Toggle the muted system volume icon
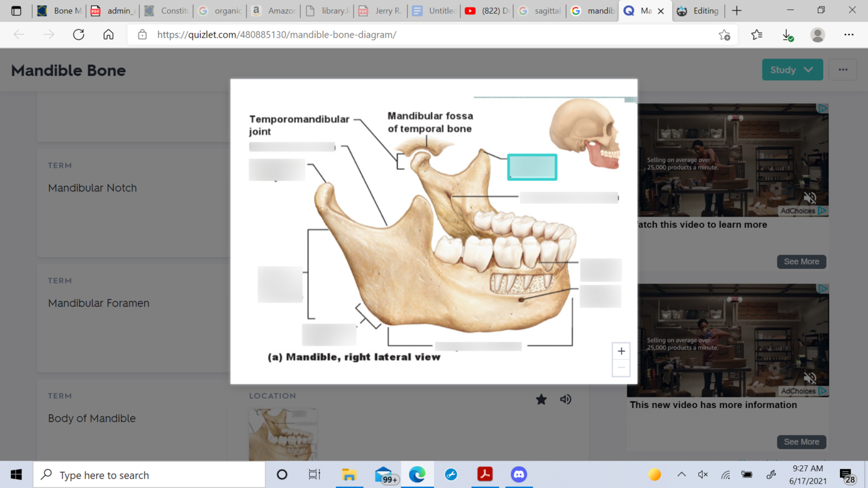 (703, 475)
